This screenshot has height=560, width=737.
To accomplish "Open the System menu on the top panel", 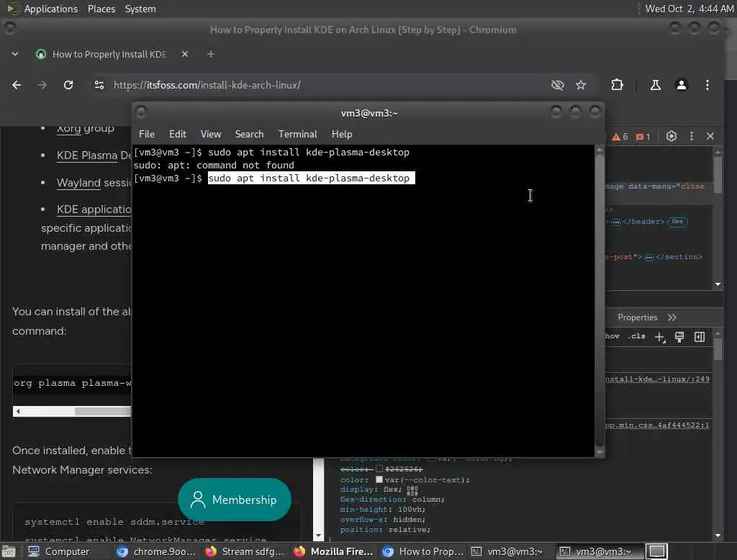I will click(140, 9).
